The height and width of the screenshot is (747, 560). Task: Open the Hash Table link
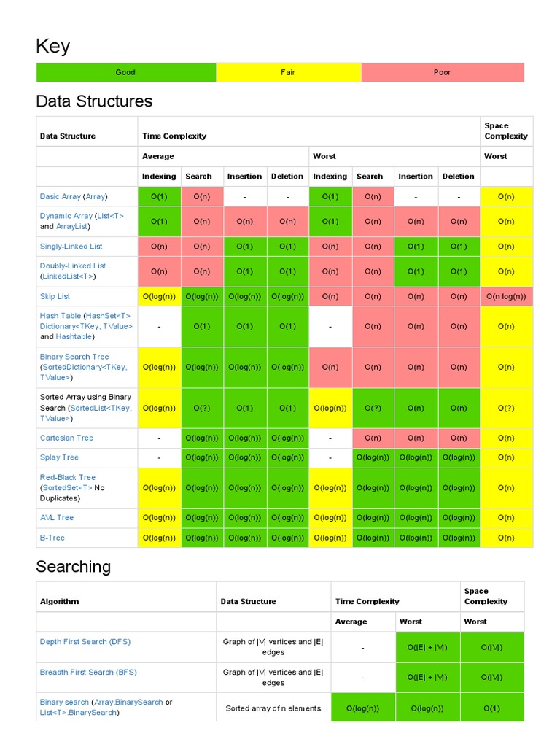coord(61,317)
